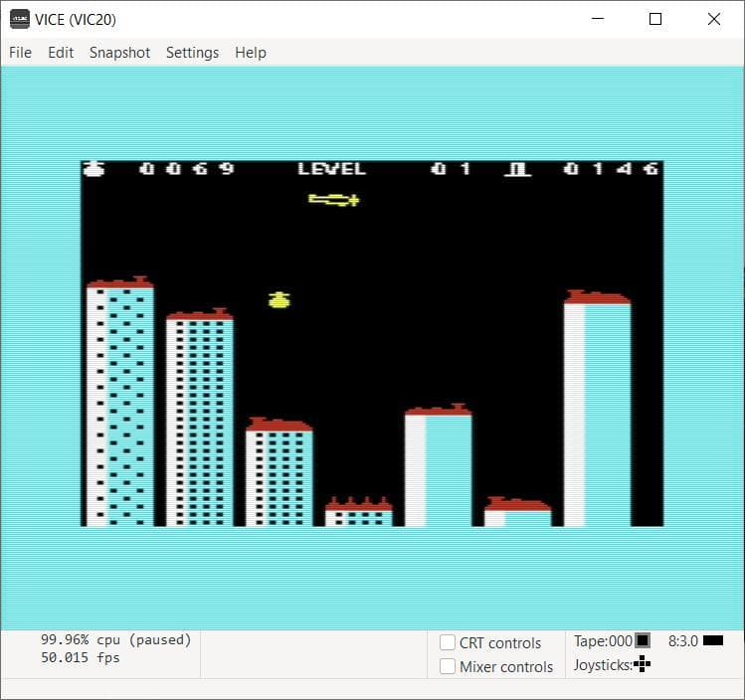Click the Tape:000 counter label
The width and height of the screenshot is (745, 700).
tap(603, 641)
